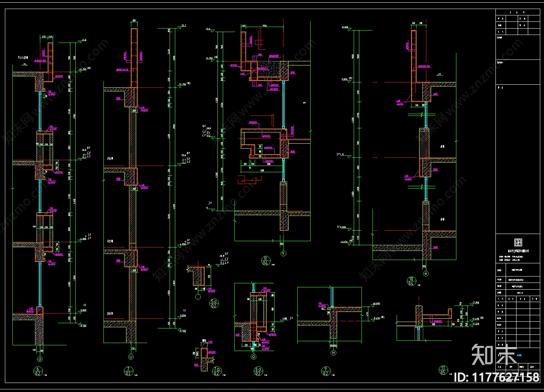The width and height of the screenshot is (544, 392).
Task: Click axis bubble U below section 7
Action: (x=131, y=357)
